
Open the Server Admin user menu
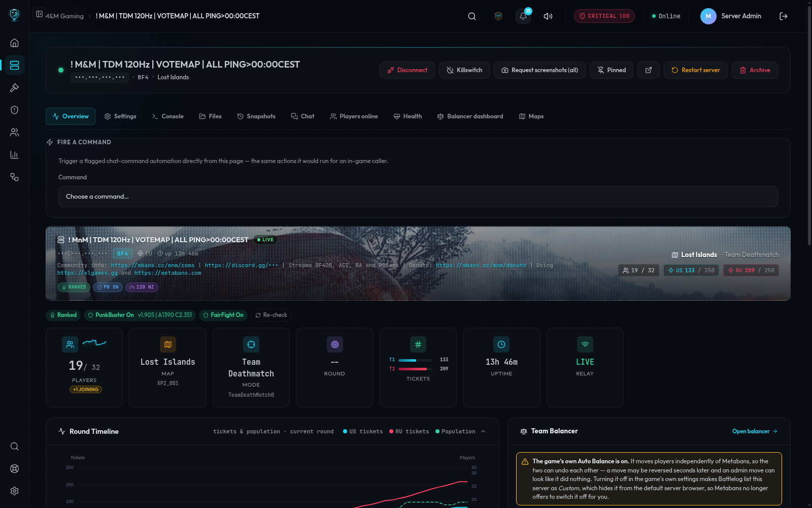(731, 16)
